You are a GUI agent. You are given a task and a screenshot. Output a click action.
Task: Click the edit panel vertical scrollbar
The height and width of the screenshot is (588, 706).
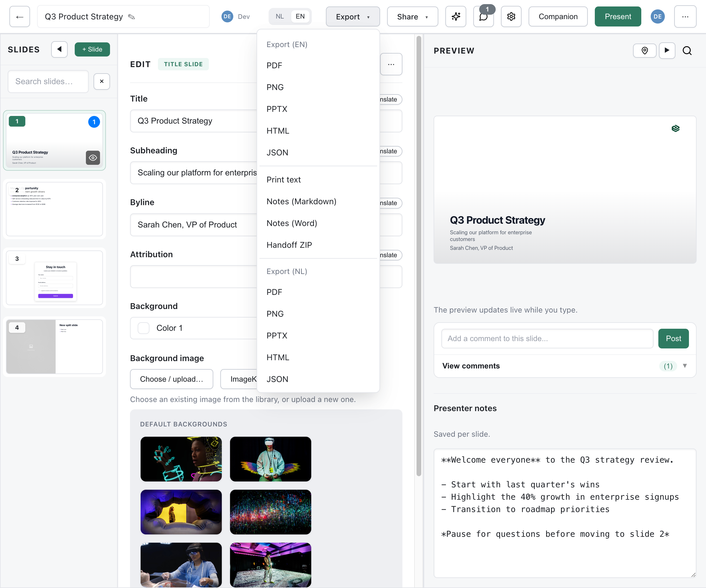[x=419, y=256]
